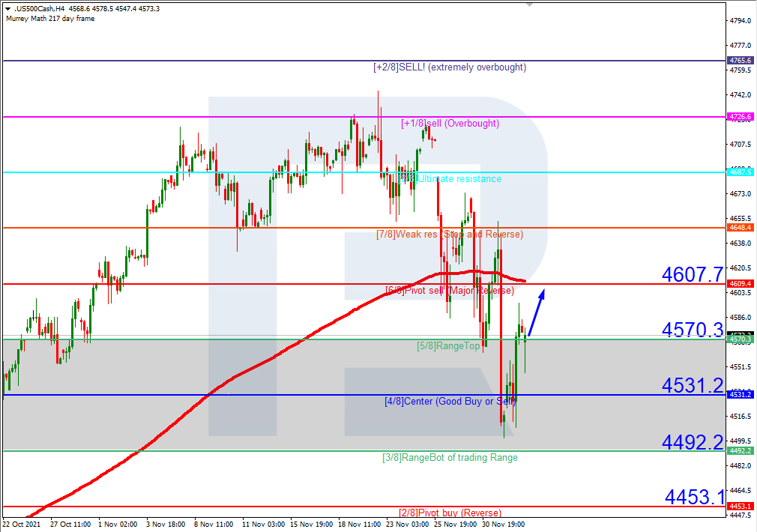Click the [+1/8]sell (Overbought) label
Image resolution: width=757 pixels, height=532 pixels.
click(450, 123)
